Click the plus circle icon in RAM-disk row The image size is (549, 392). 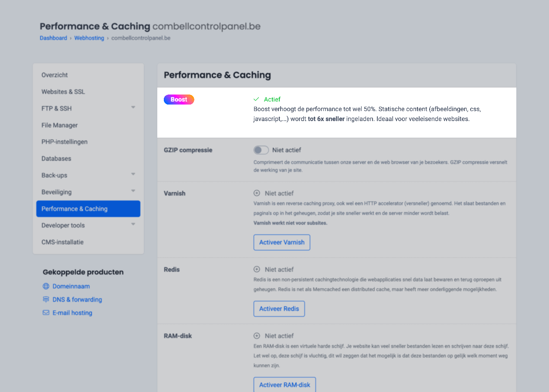coord(257,336)
